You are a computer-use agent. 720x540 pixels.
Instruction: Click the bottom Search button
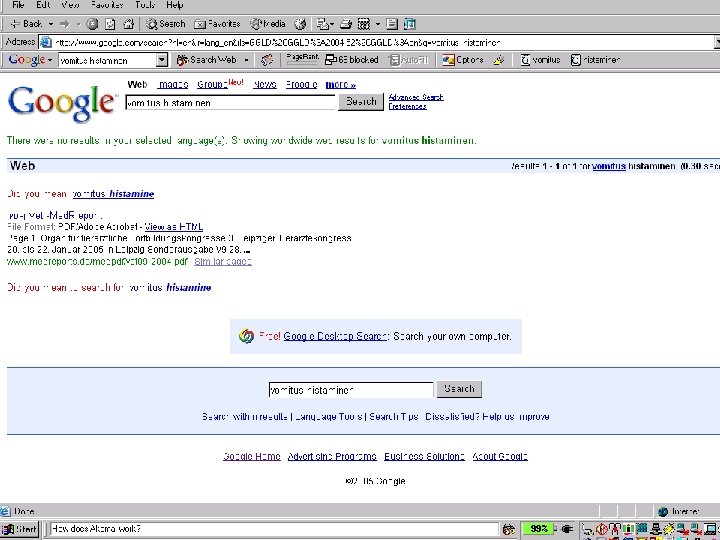point(459,389)
